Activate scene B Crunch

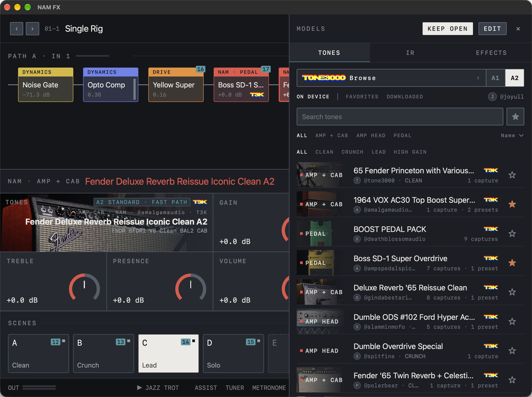[103, 353]
